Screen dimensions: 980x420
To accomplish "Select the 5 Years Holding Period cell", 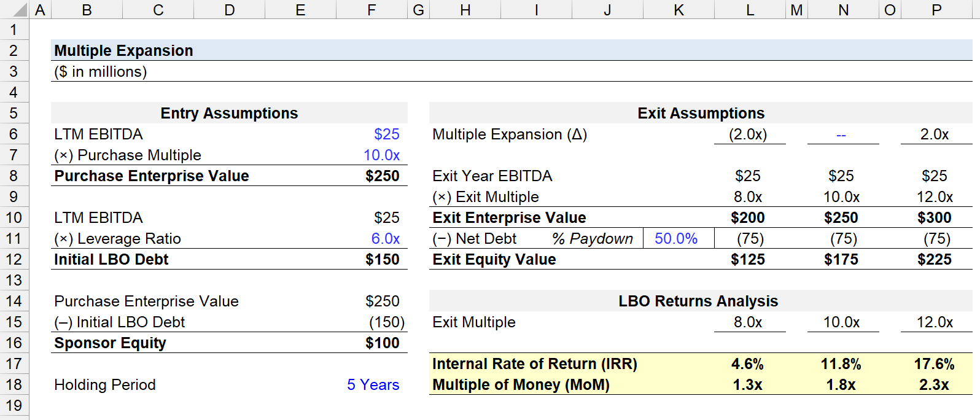I will coord(371,384).
